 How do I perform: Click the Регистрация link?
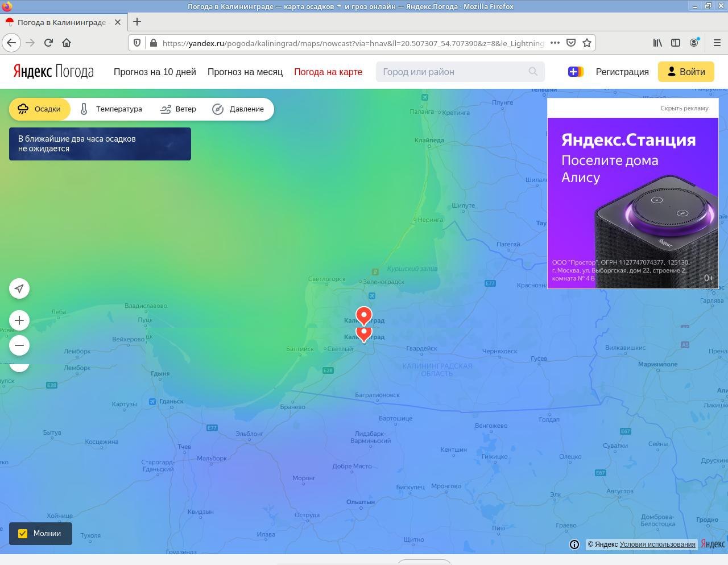(622, 72)
